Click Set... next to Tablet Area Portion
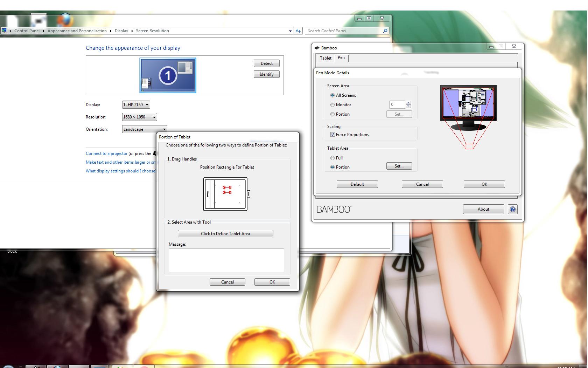 point(399,166)
